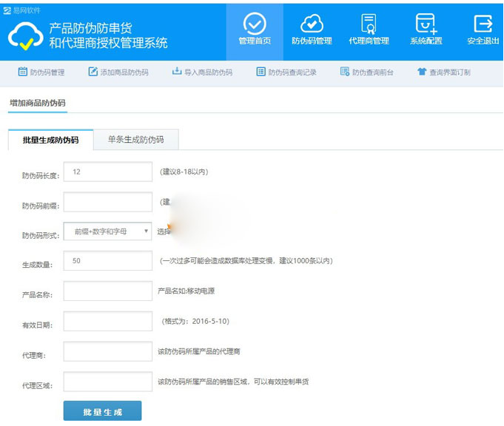Open 系统配置 icon in header
The width and height of the screenshot is (504, 426).
(426, 22)
